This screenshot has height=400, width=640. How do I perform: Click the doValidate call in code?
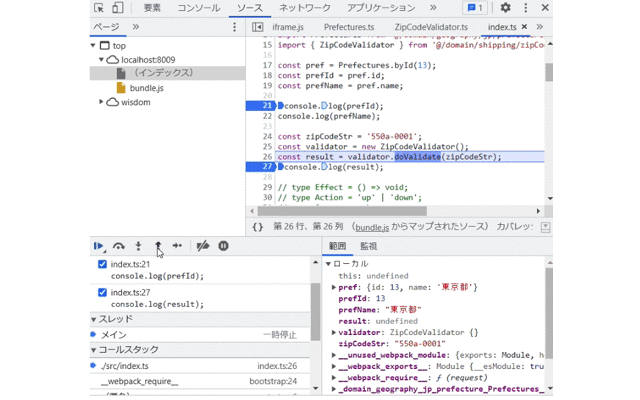[x=417, y=157]
